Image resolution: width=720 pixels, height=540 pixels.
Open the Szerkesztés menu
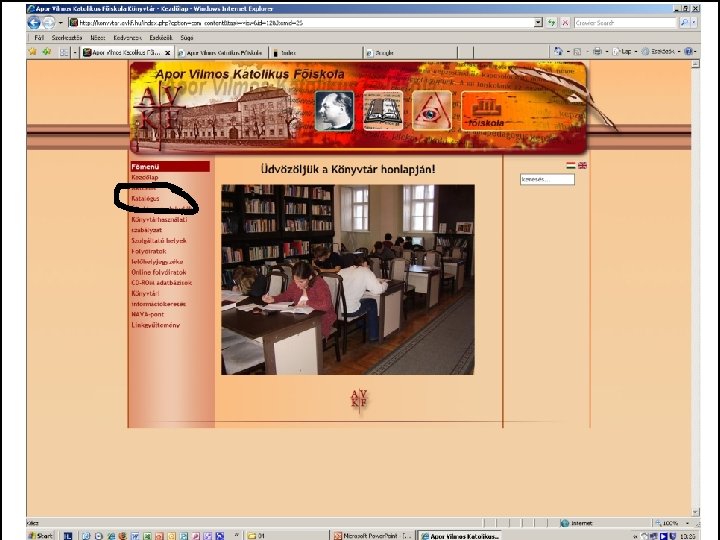pos(67,38)
